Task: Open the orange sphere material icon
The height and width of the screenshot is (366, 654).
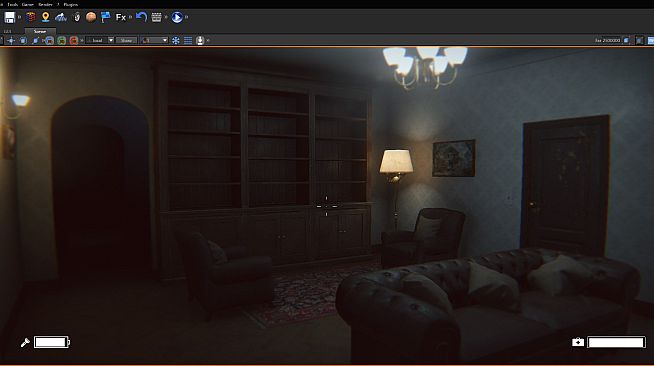Action: (91, 17)
